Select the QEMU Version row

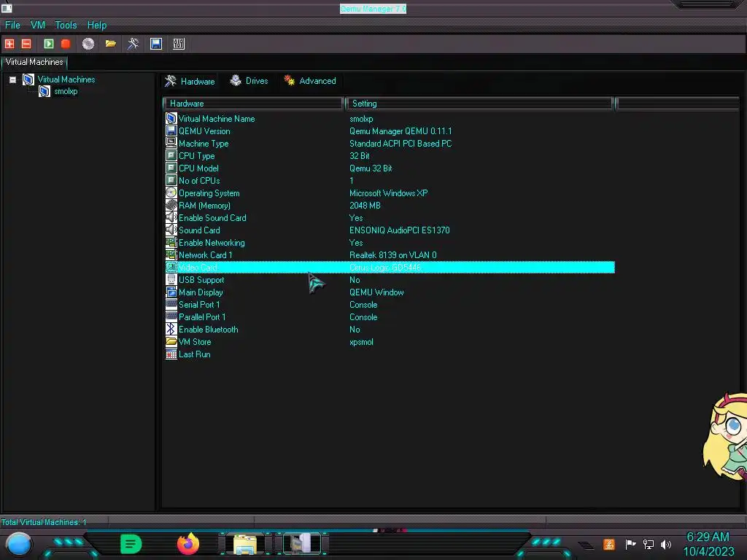click(x=390, y=131)
